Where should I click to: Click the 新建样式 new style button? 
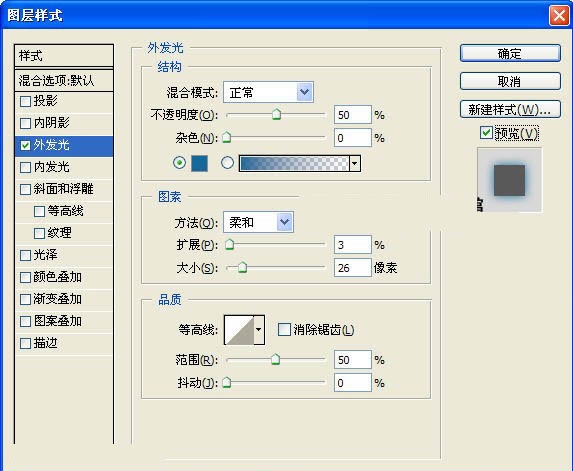click(510, 109)
